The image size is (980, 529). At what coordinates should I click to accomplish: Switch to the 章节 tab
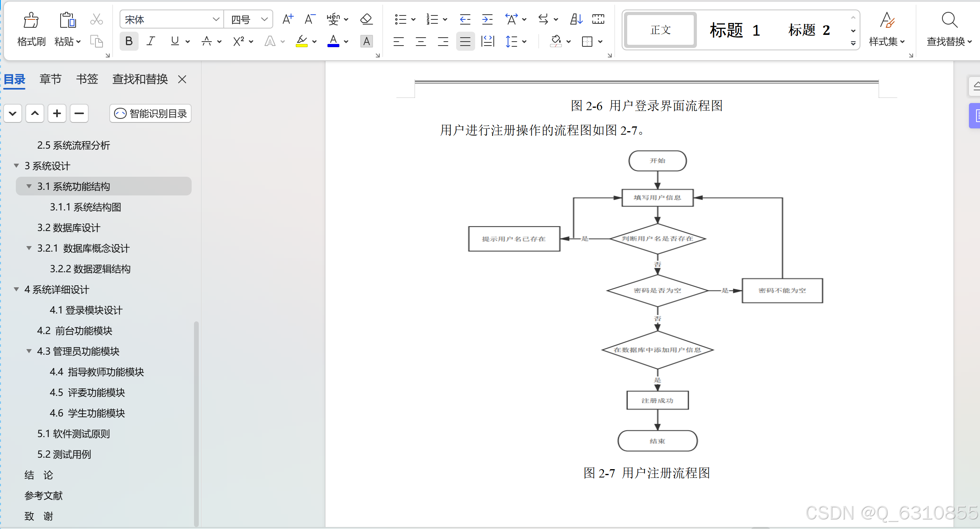pyautogui.click(x=50, y=79)
